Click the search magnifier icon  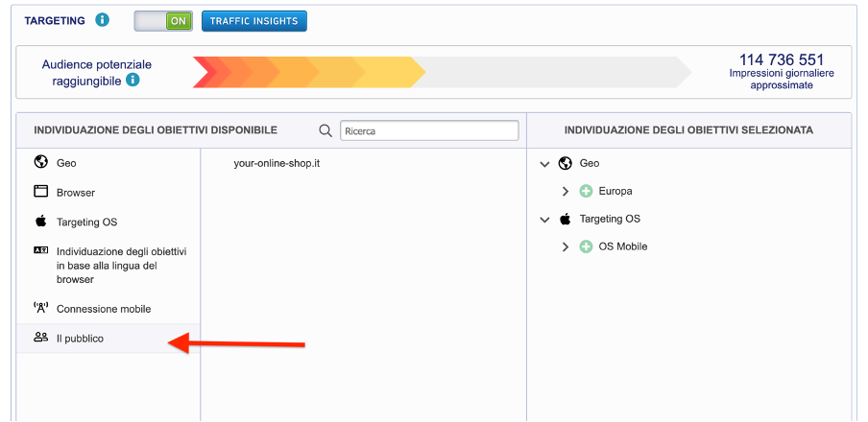(325, 130)
